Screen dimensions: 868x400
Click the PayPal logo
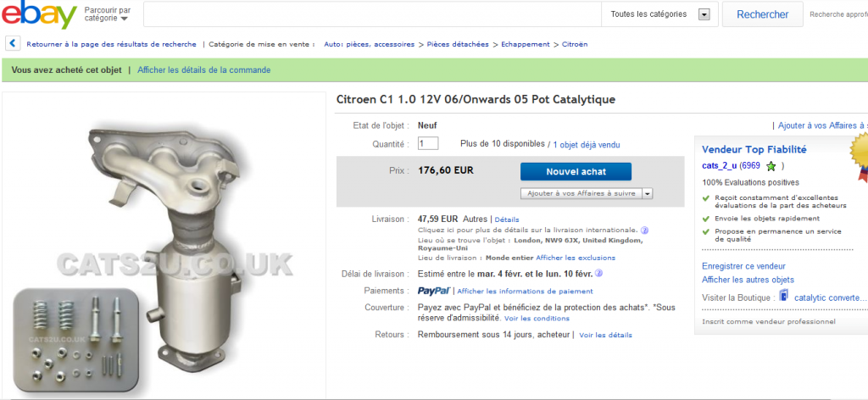click(434, 291)
